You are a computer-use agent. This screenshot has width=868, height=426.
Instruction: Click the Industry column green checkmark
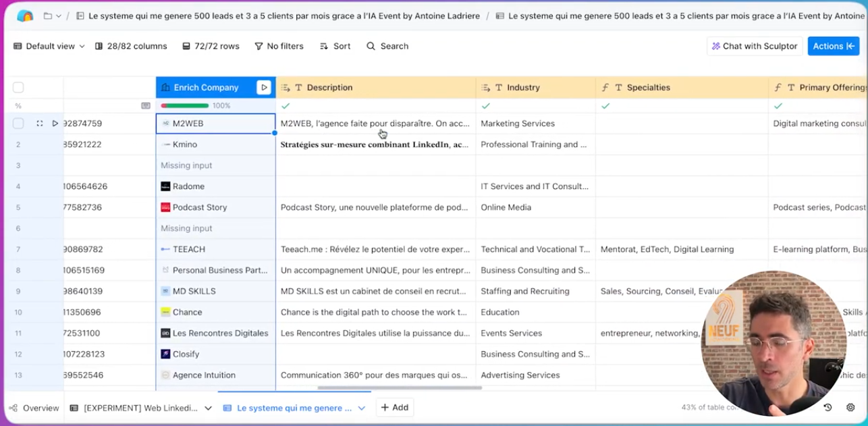[x=485, y=106]
